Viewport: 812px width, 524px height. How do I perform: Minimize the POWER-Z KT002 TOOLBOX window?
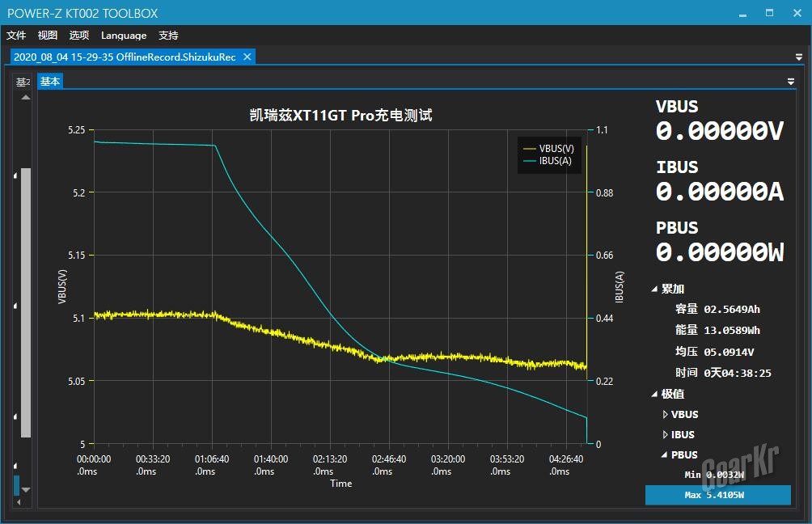tap(742, 14)
